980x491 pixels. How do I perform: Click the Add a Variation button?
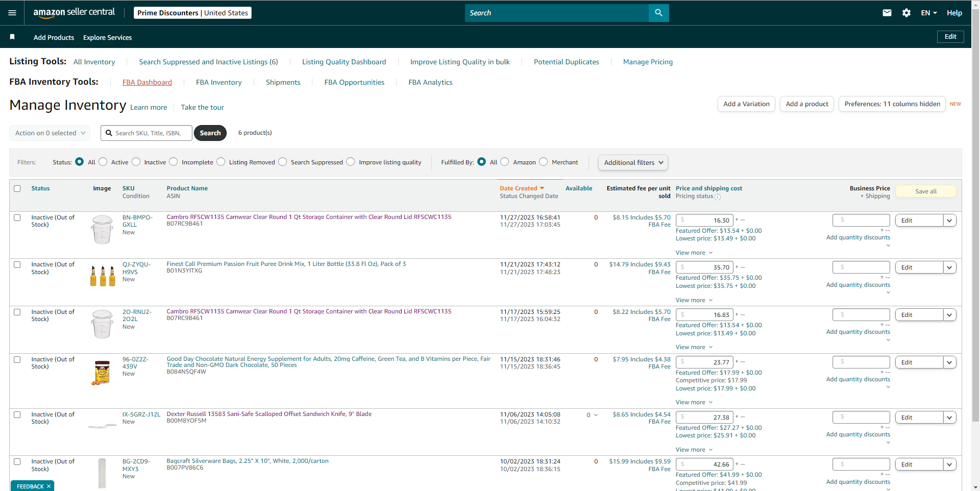click(746, 104)
